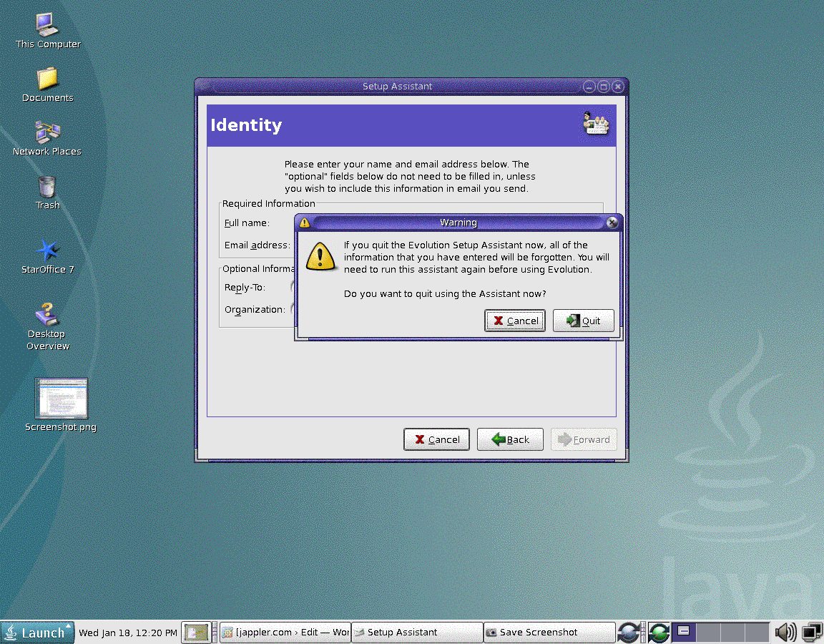824x644 pixels.
Task: Click the monitors icon at panel's end
Action: (x=812, y=633)
